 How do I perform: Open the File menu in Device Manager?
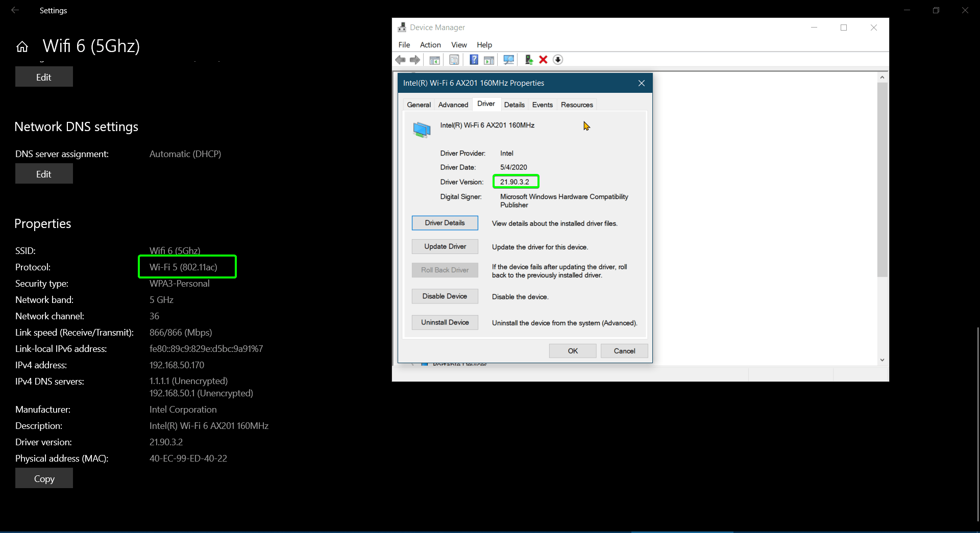pyautogui.click(x=404, y=45)
